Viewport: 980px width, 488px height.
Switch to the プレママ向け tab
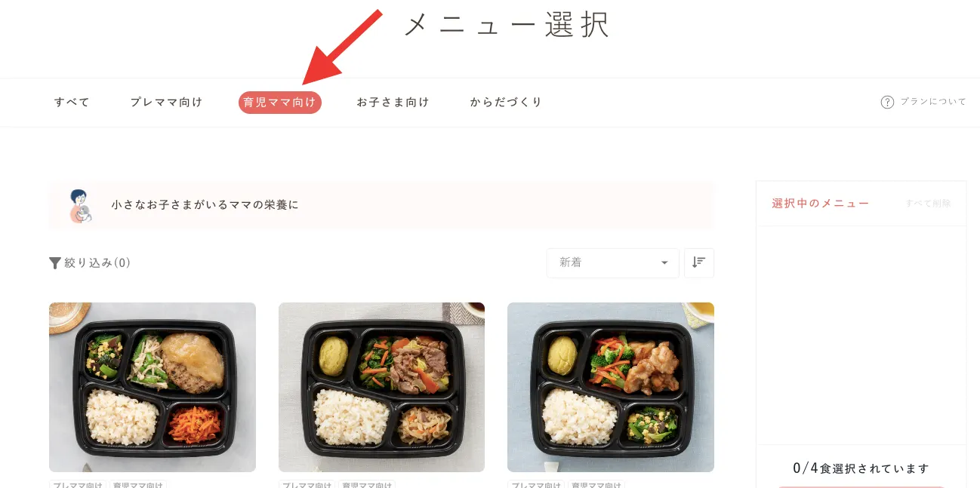click(x=166, y=102)
